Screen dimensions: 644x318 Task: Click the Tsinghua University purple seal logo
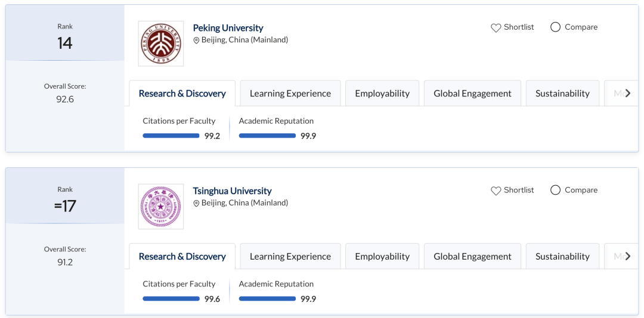coord(161,207)
